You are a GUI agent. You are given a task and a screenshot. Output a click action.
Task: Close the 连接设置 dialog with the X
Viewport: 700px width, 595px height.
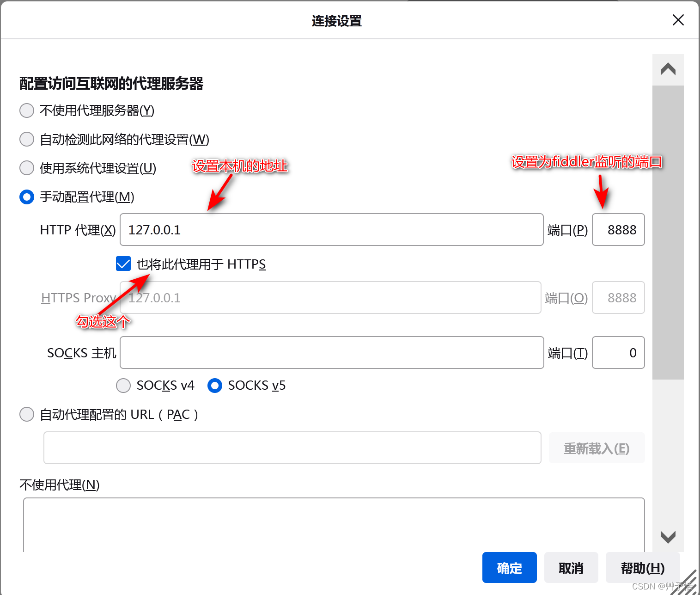[678, 20]
